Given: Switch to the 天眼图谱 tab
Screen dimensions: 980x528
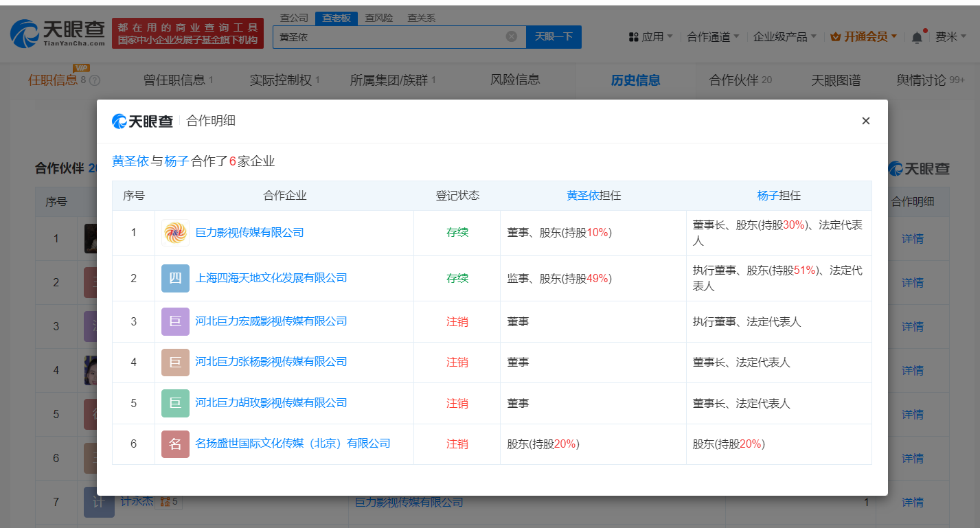Looking at the screenshot, I should point(836,80).
